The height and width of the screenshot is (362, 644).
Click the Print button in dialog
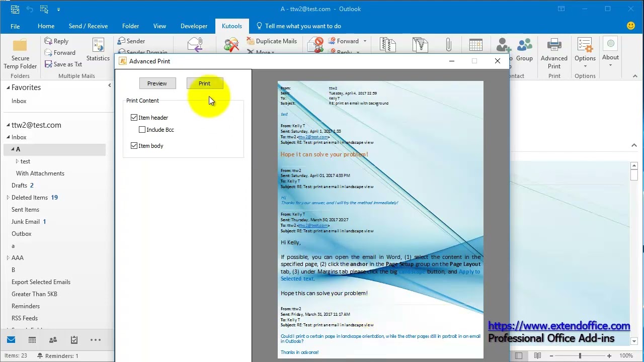(204, 83)
